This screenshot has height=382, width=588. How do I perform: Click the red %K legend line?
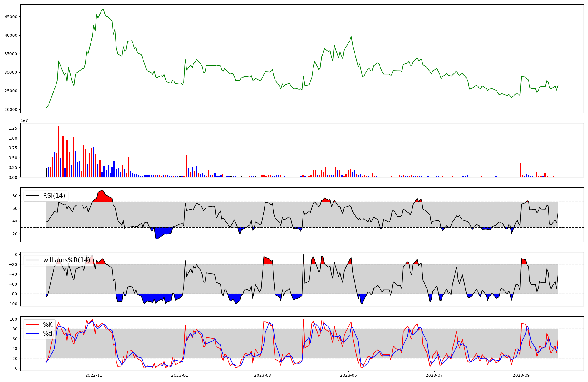tap(32, 325)
